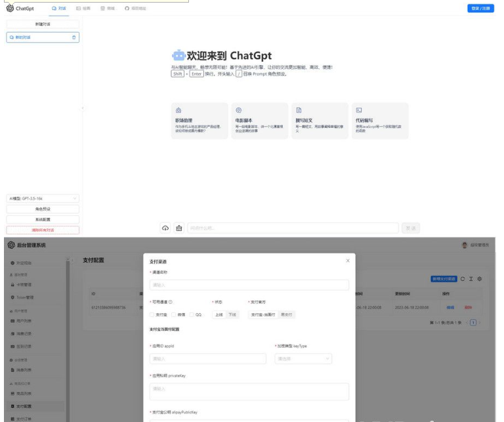Viewport: 504px width, 422px height.
Task: Select the 下线 status option
Action: (232, 314)
